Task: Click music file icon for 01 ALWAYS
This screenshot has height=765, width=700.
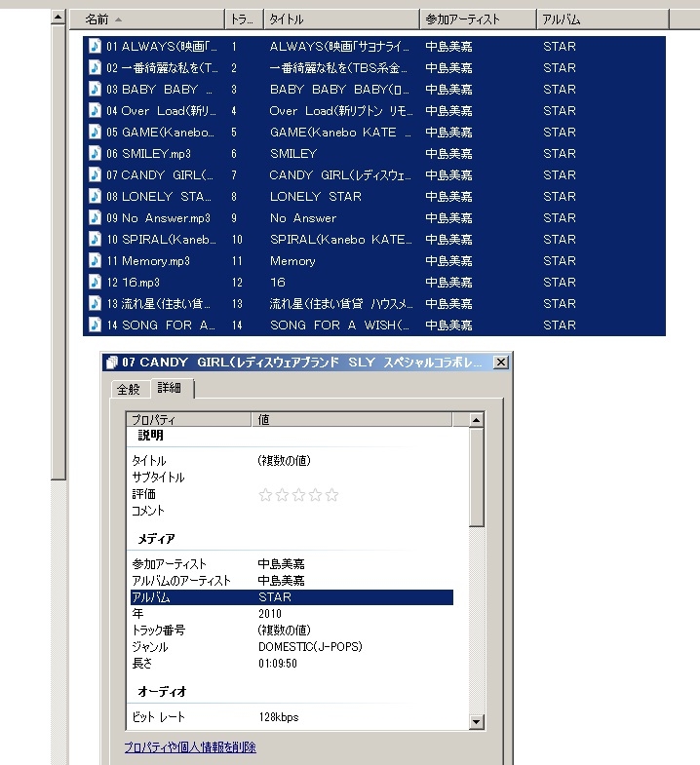Action: point(95,46)
